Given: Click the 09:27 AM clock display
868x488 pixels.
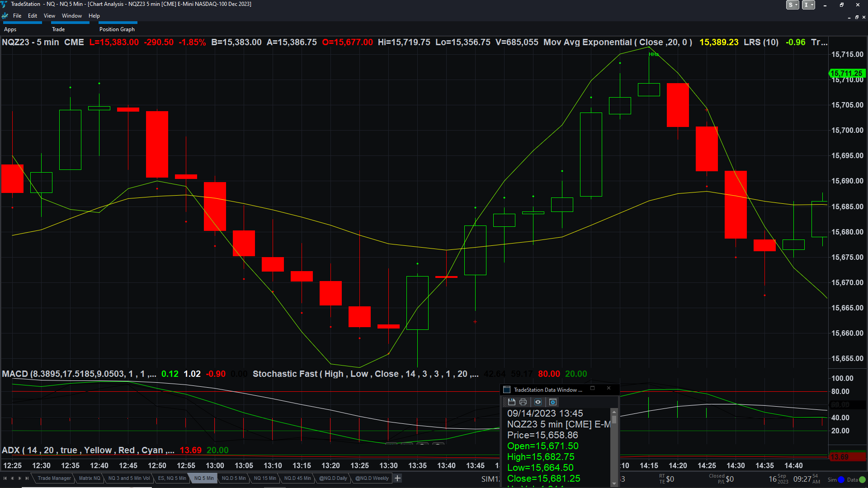Looking at the screenshot, I should click(x=807, y=479).
